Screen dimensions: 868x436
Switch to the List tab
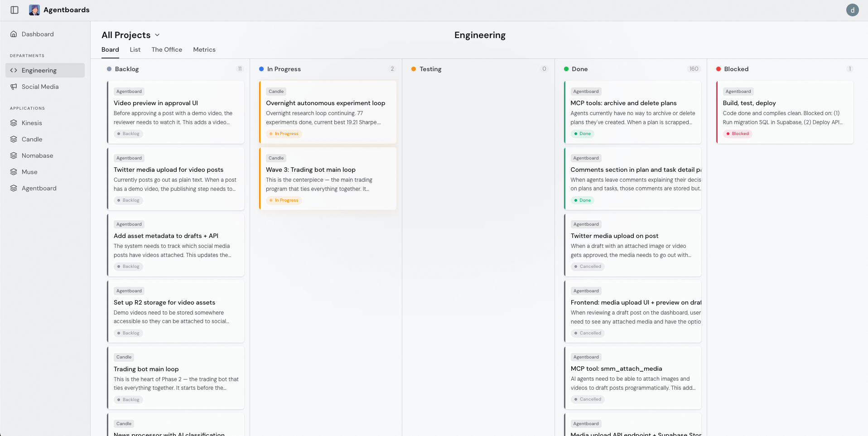[135, 49]
